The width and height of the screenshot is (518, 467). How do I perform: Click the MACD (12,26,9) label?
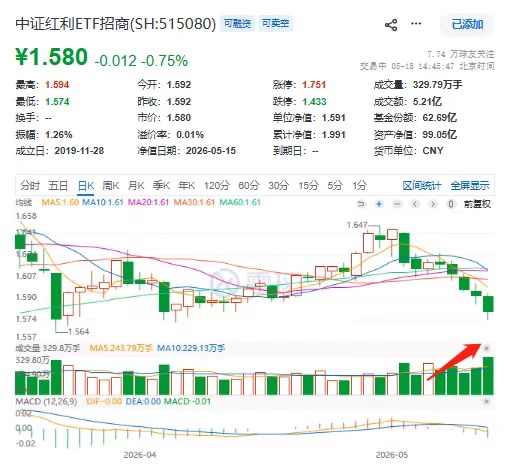(46, 401)
